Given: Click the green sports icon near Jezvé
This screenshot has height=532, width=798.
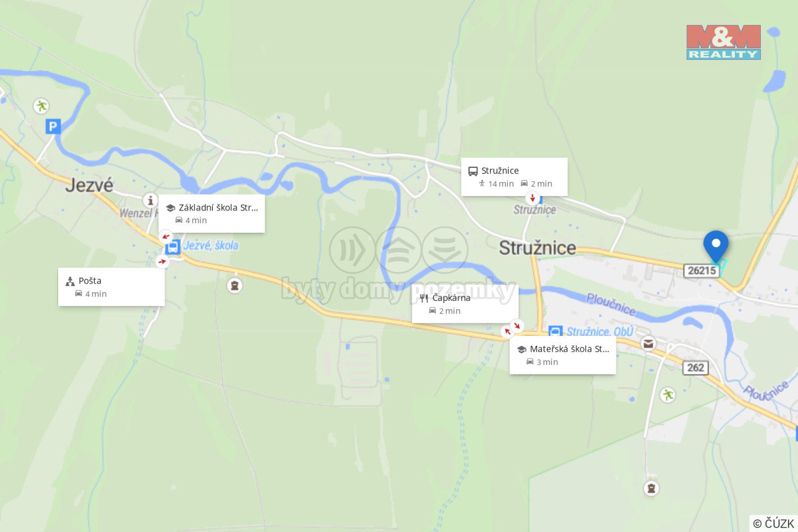Looking at the screenshot, I should coord(41,105).
